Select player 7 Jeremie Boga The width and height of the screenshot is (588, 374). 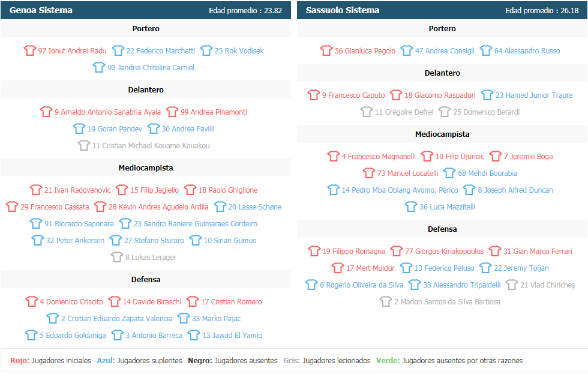(x=528, y=157)
